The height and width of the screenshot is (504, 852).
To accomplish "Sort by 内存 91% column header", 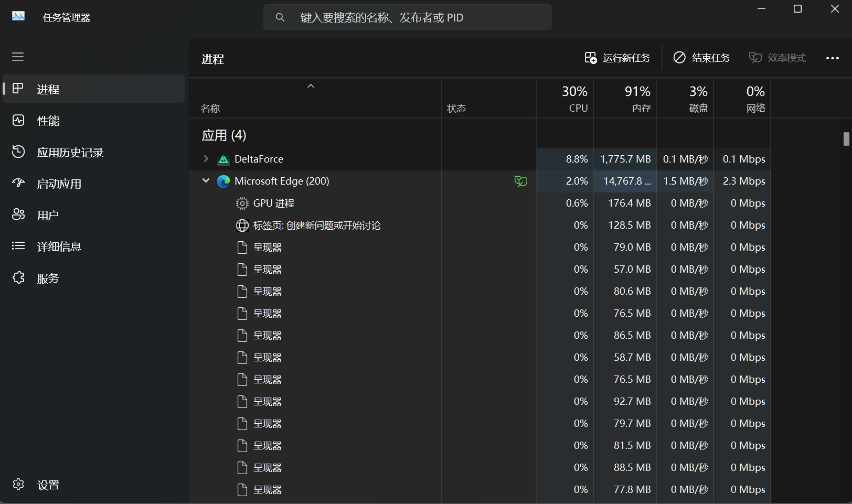I will 625,99.
